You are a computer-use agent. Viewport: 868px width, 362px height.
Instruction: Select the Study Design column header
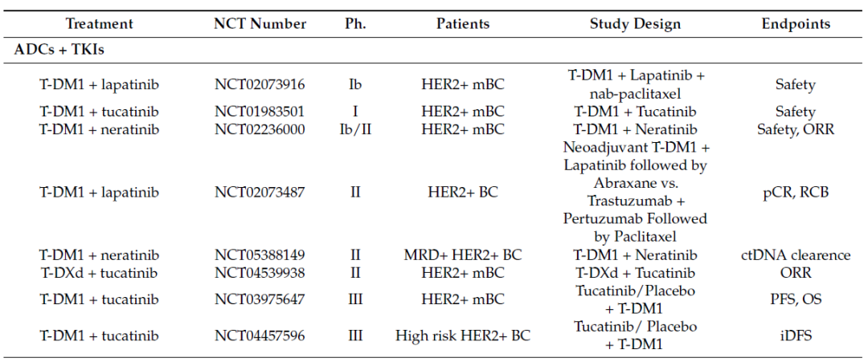(x=637, y=24)
